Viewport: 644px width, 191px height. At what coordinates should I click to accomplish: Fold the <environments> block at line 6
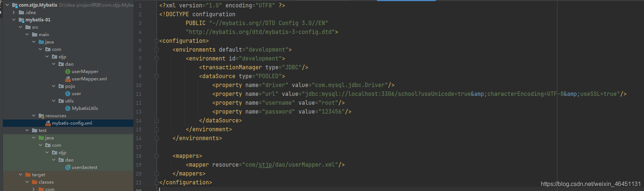[x=157, y=50]
